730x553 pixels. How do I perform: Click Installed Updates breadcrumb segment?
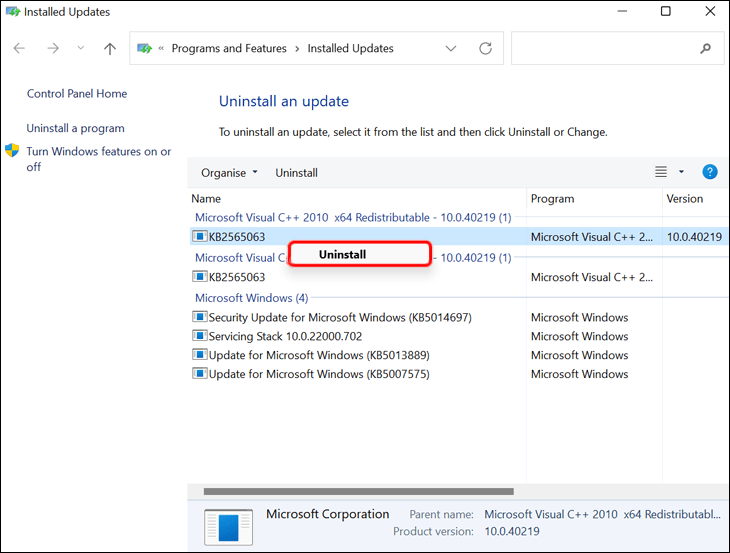pyautogui.click(x=350, y=48)
